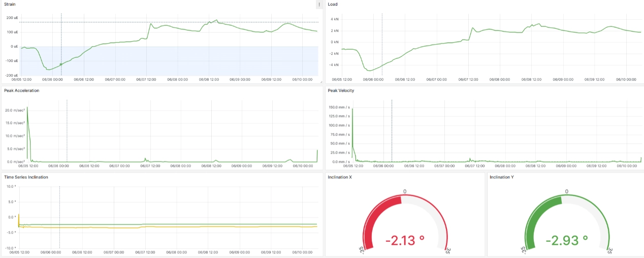
Task: Click the -2.13 ° gauge value
Action: (404, 240)
